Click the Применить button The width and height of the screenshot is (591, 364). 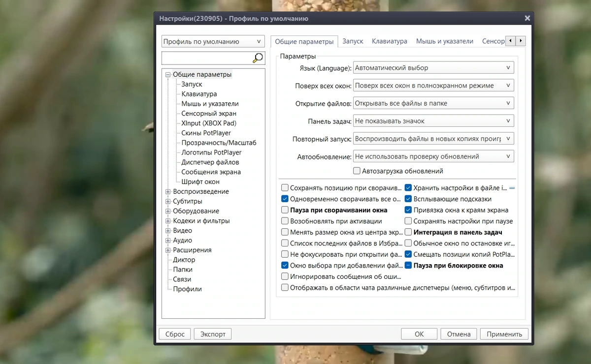pyautogui.click(x=504, y=334)
